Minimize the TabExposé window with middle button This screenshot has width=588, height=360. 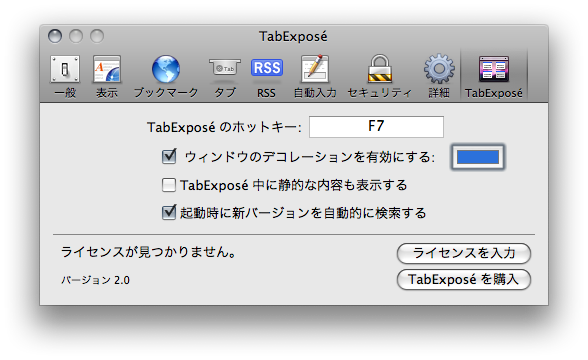(76, 36)
